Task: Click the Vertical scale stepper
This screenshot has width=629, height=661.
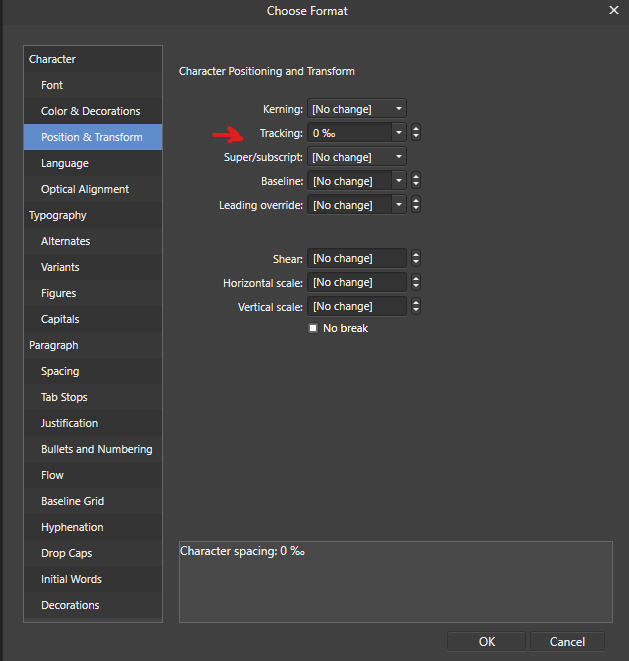Action: [416, 306]
